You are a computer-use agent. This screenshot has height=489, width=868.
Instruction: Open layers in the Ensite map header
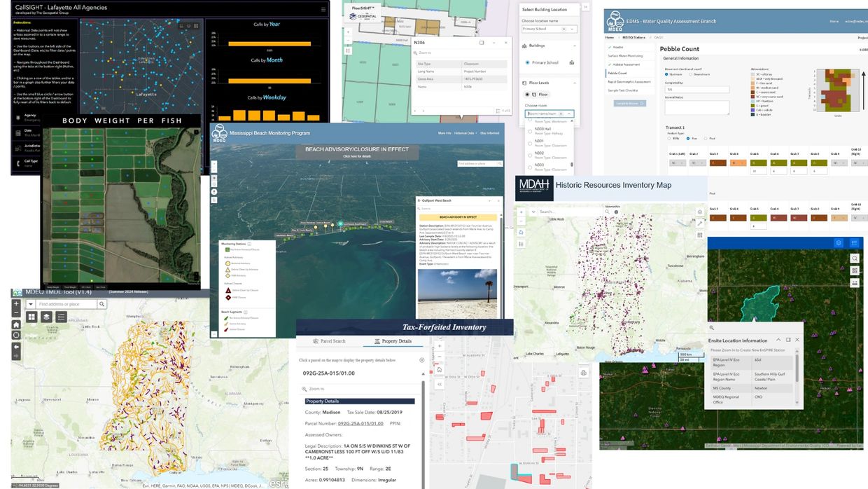click(838, 242)
